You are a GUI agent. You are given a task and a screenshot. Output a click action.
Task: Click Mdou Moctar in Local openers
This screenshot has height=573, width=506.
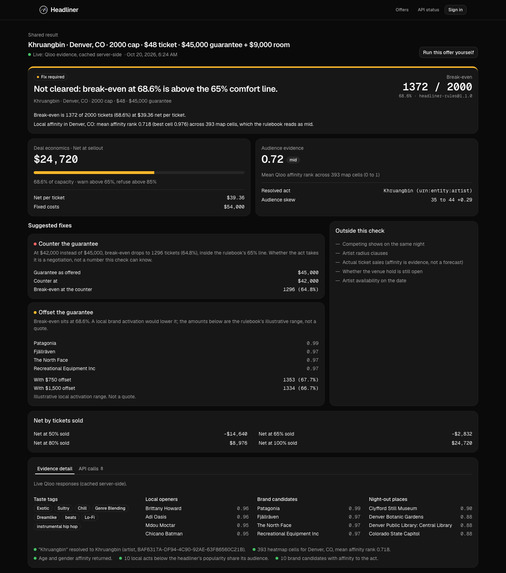pos(160,525)
